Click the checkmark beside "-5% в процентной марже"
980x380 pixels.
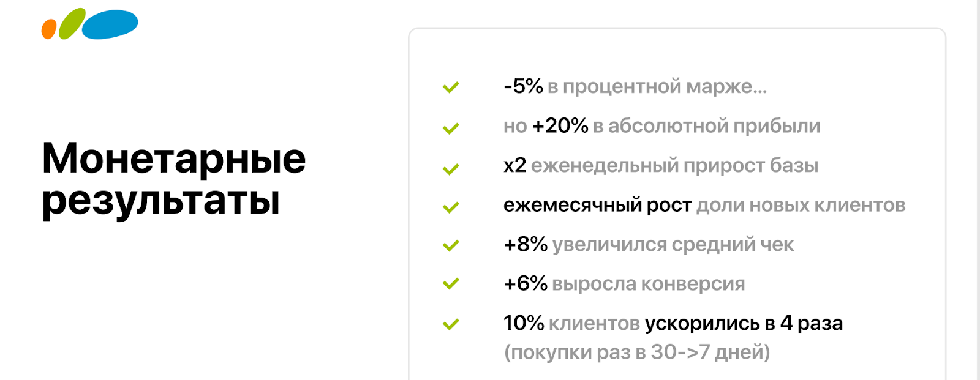(x=451, y=88)
